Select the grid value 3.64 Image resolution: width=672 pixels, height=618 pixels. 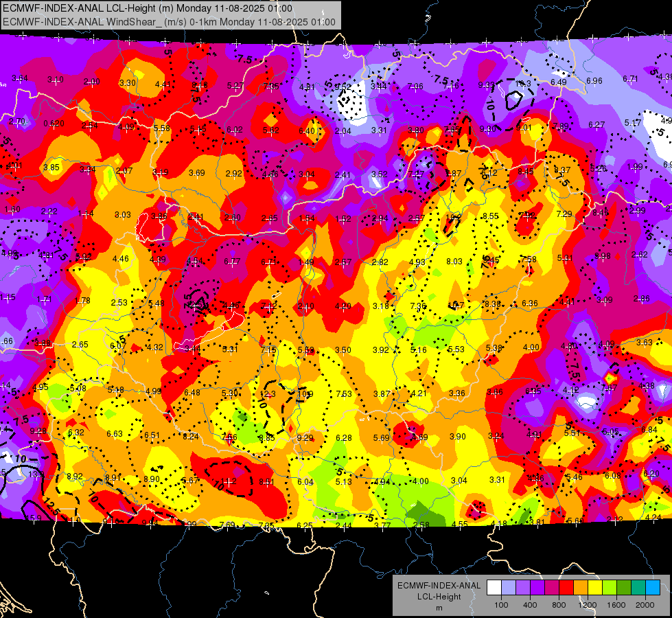[20, 78]
